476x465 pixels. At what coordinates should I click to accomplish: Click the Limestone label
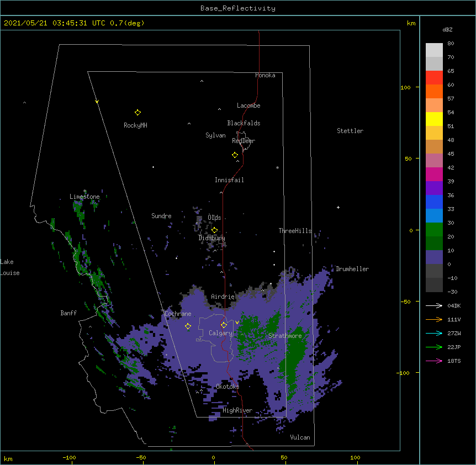[84, 197]
